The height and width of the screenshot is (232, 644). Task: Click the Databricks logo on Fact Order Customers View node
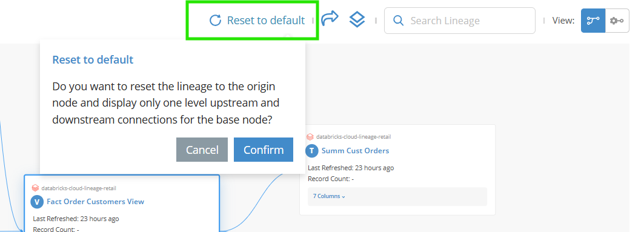(35, 188)
